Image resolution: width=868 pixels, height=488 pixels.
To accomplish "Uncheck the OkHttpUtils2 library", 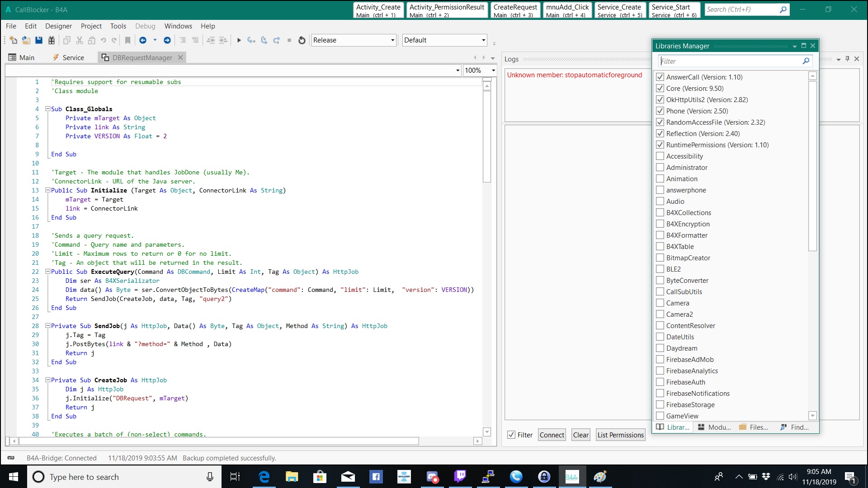I will click(660, 99).
